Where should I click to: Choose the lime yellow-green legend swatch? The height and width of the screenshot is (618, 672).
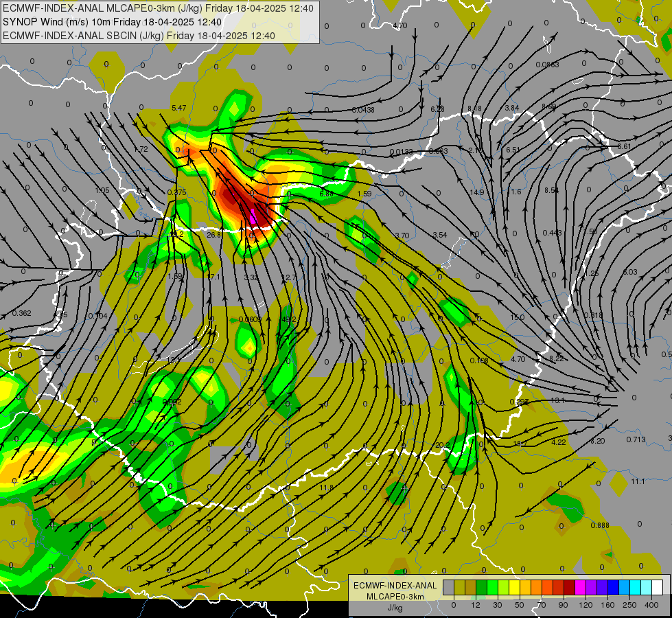pyautogui.click(x=504, y=588)
